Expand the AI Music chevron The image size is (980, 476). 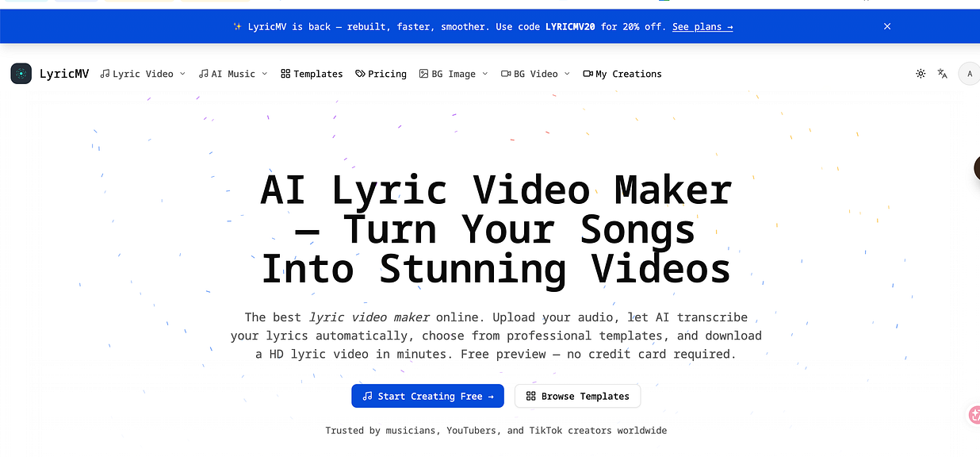coord(264,74)
